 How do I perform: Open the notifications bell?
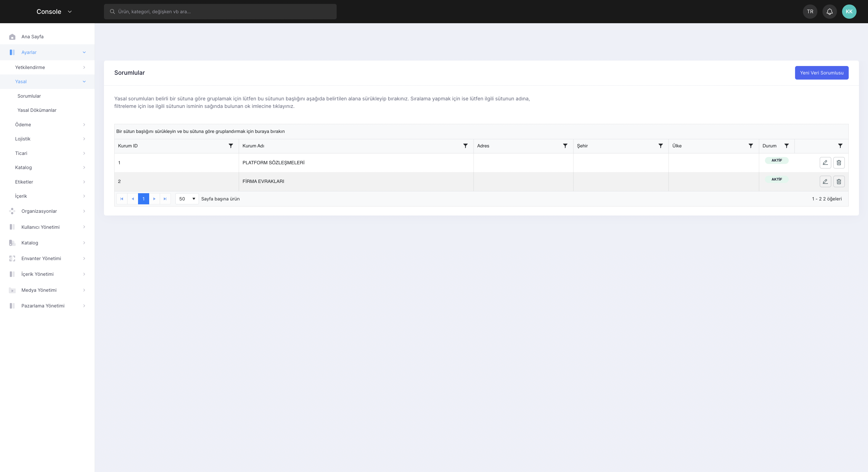point(830,11)
